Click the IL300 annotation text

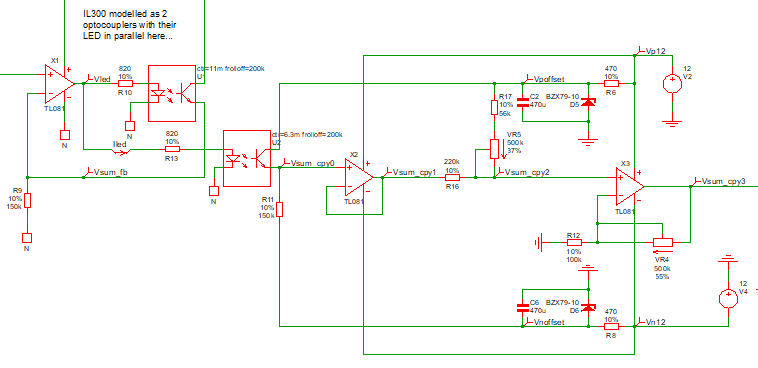(x=129, y=25)
